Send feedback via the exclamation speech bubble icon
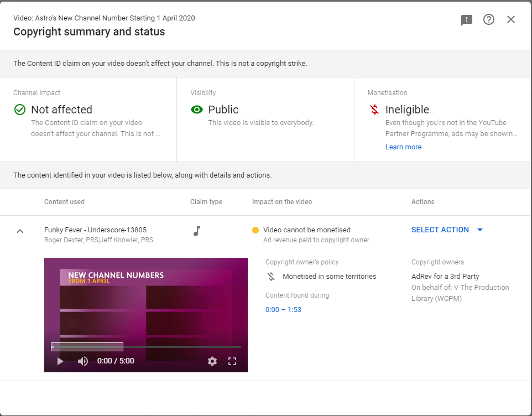Screen dimensions: 532x416 467,20
